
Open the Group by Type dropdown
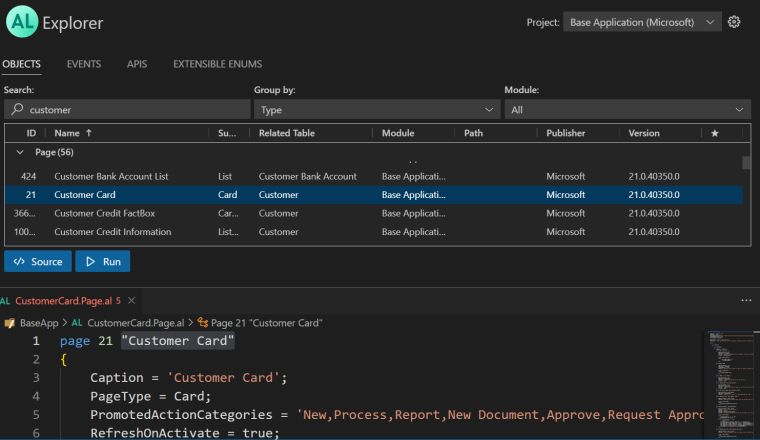tap(377, 110)
